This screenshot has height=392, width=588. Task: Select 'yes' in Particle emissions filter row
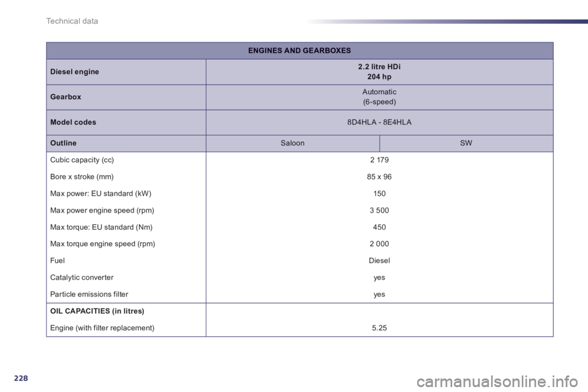pyautogui.click(x=379, y=295)
